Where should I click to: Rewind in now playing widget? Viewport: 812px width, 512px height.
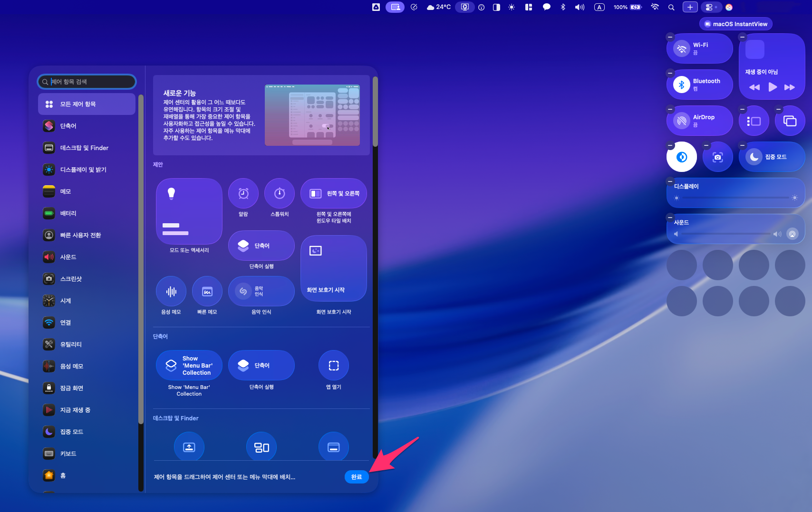pyautogui.click(x=754, y=87)
